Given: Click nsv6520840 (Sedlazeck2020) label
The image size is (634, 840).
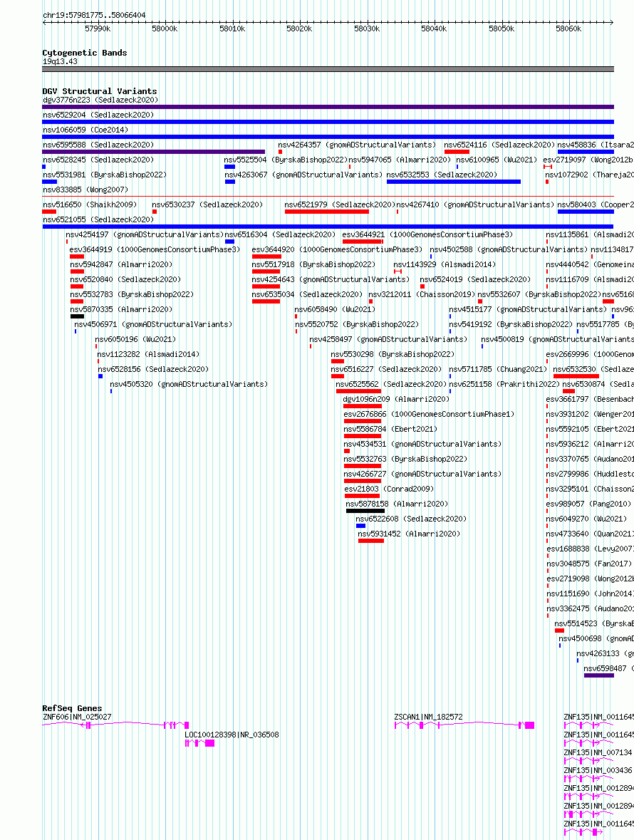Looking at the screenshot, I should click(x=125, y=279).
